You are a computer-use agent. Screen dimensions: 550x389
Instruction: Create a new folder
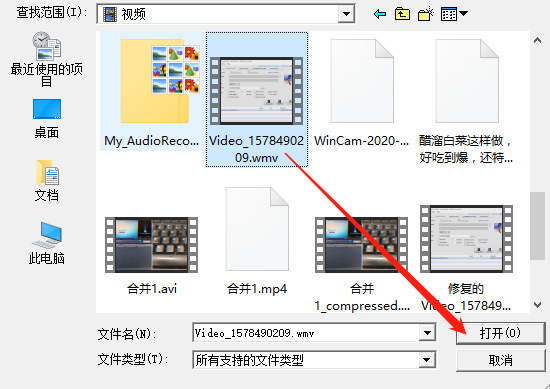point(426,14)
